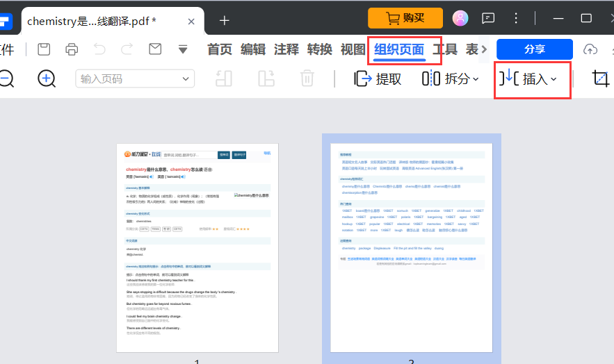Image resolution: width=614 pixels, height=364 pixels.
Task: Zoom out the page thumbnails
Action: [6, 78]
